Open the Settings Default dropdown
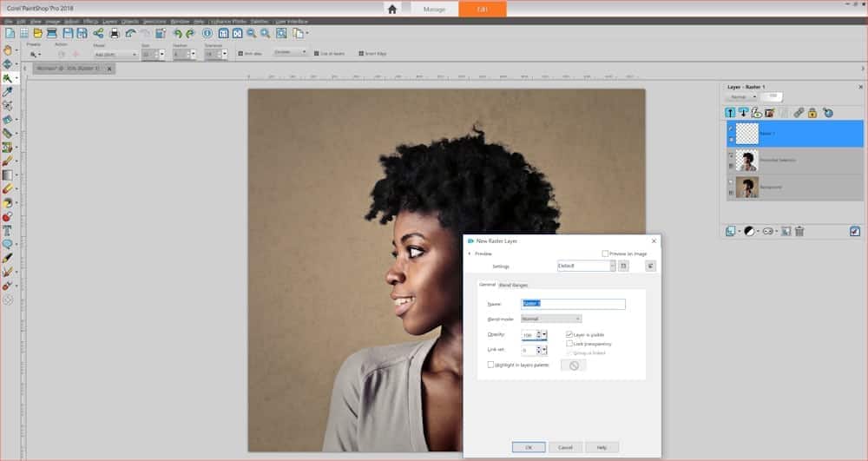The height and width of the screenshot is (461, 868). [586, 266]
